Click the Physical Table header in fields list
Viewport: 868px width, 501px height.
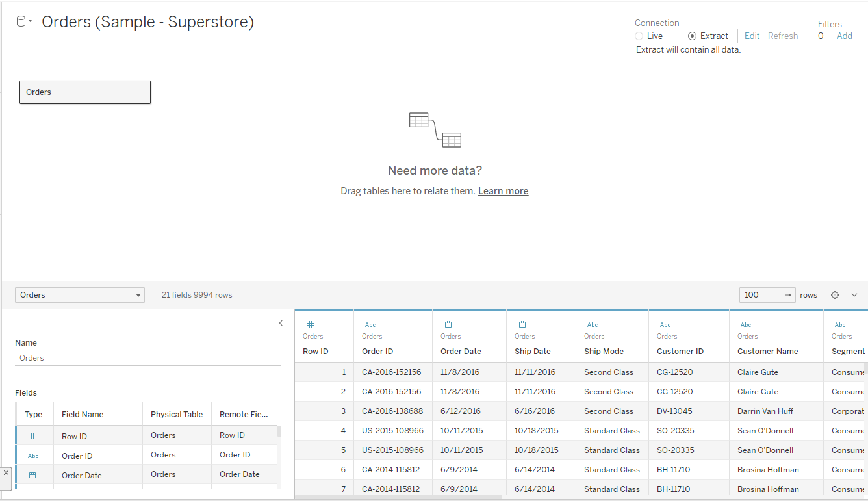coord(177,414)
